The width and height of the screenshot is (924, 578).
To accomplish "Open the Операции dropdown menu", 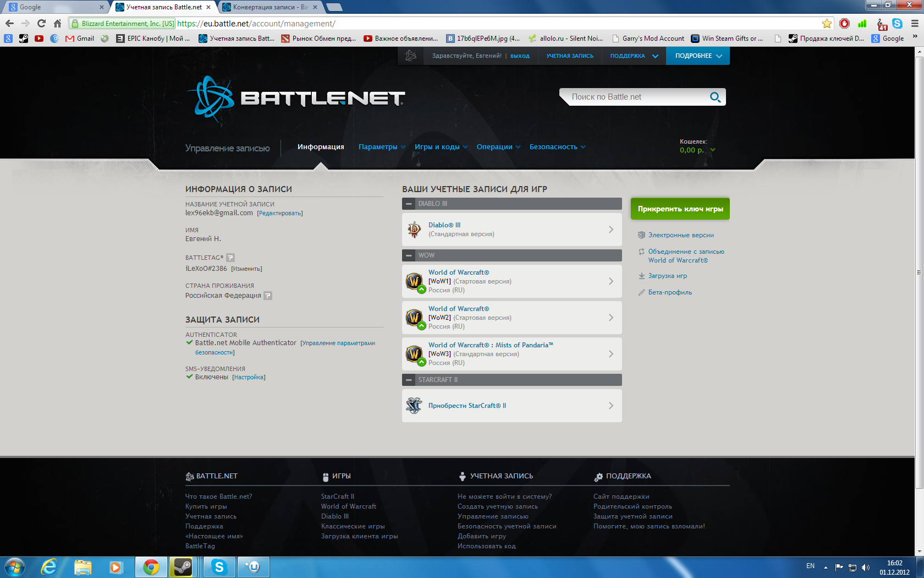I will 498,147.
